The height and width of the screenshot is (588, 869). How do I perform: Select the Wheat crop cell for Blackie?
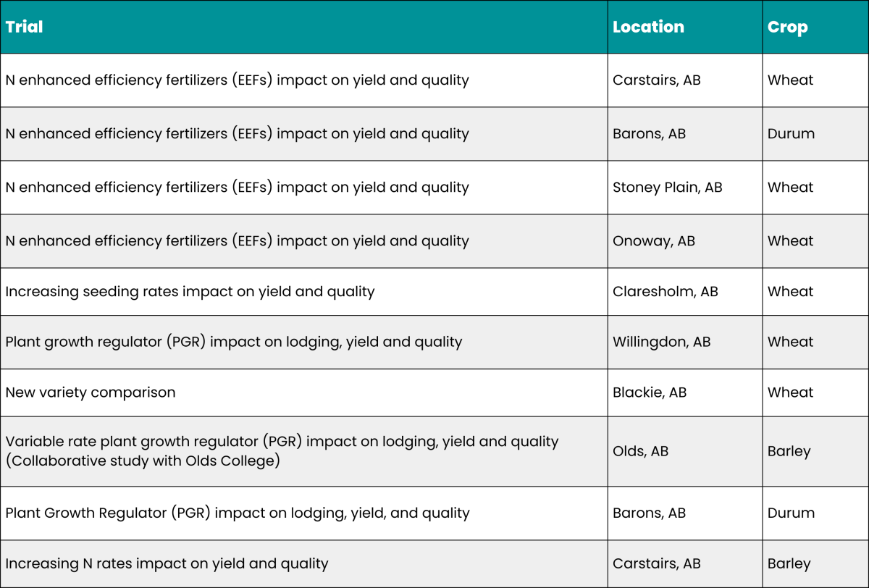[x=815, y=392]
